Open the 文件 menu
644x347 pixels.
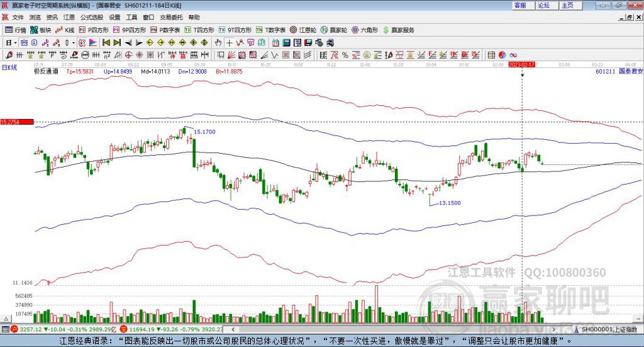pos(18,17)
